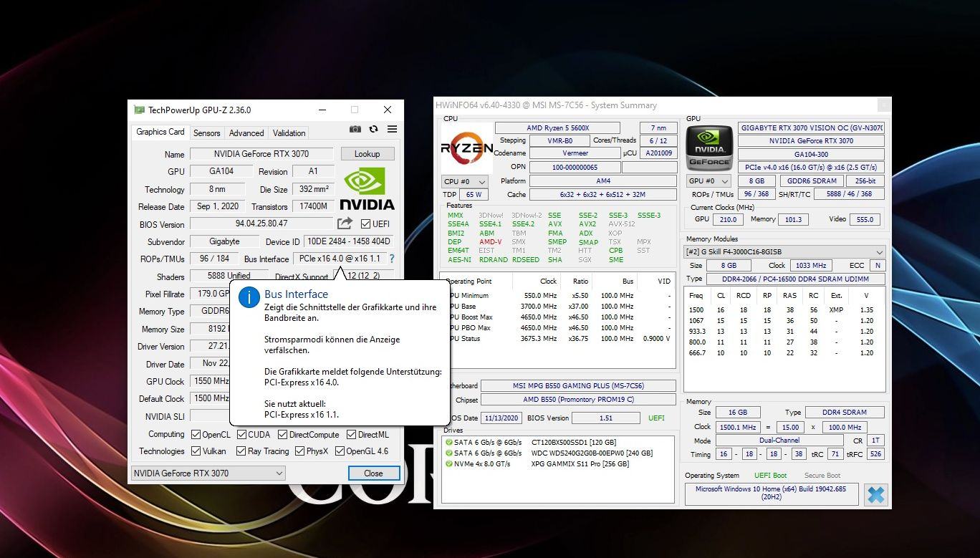This screenshot has height=558, width=980.
Task: Click the motherboard field MSI MPG B550 GAMING PLUS
Action: [x=578, y=385]
